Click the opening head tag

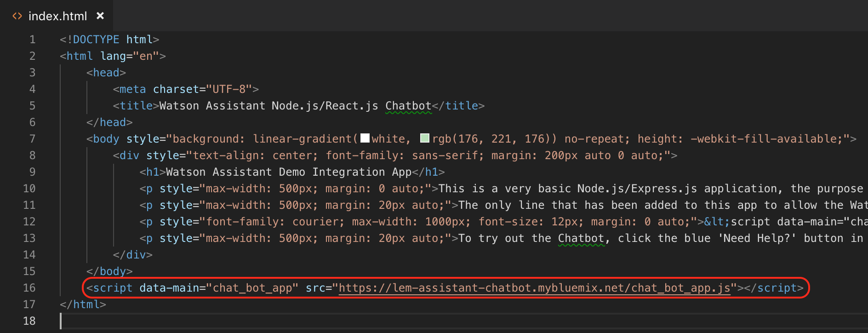coord(106,73)
